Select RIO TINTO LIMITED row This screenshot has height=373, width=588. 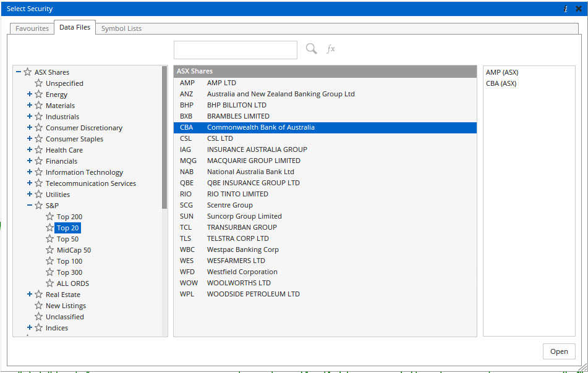pyautogui.click(x=325, y=194)
